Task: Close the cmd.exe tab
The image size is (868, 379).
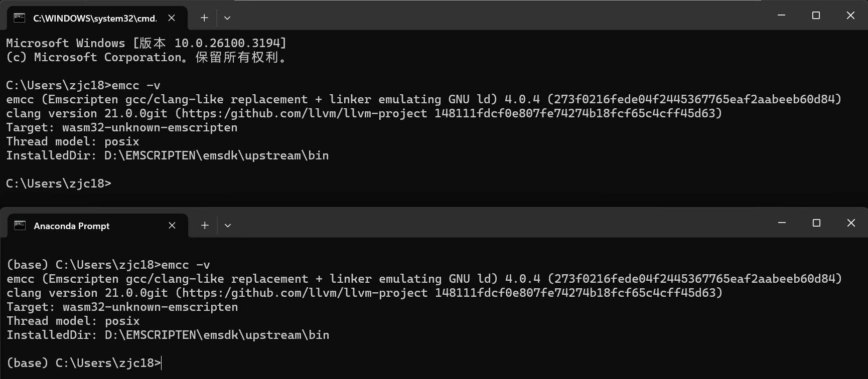Action: [x=172, y=18]
